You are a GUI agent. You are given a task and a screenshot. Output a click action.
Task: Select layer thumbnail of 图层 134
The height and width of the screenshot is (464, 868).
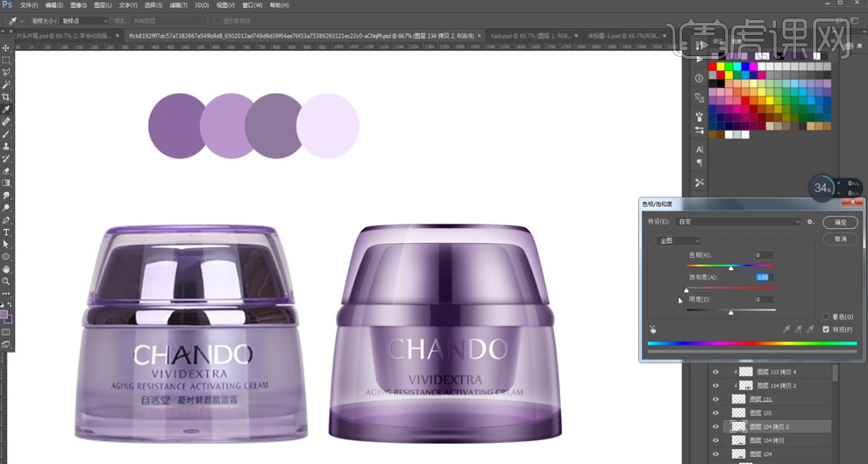pyautogui.click(x=738, y=454)
